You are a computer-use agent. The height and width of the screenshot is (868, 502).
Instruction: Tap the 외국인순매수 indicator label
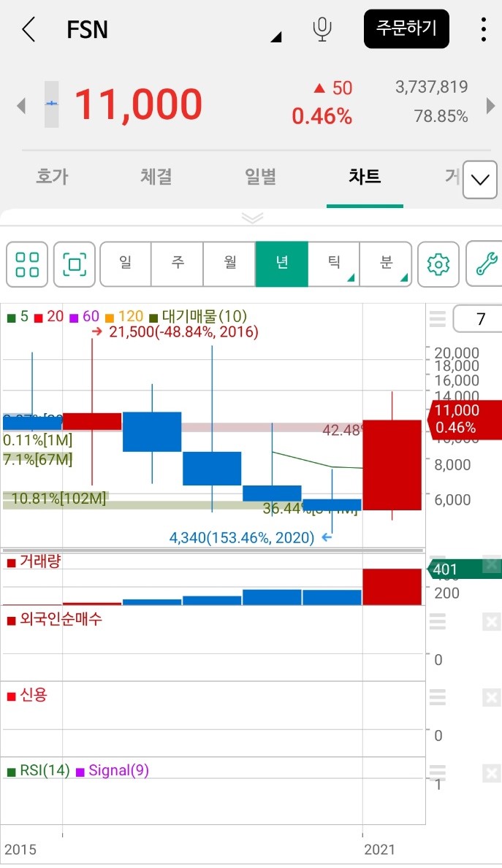pos(55,619)
